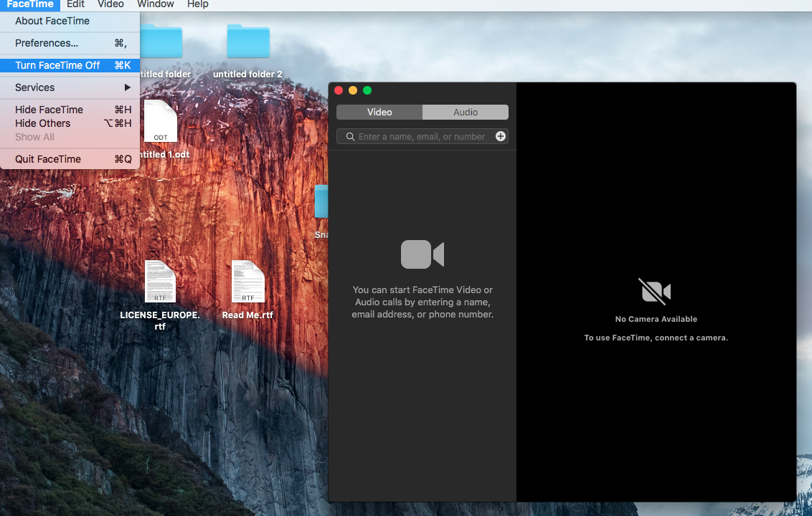Click FaceTime in the menu bar
812x516 pixels.
30,4
